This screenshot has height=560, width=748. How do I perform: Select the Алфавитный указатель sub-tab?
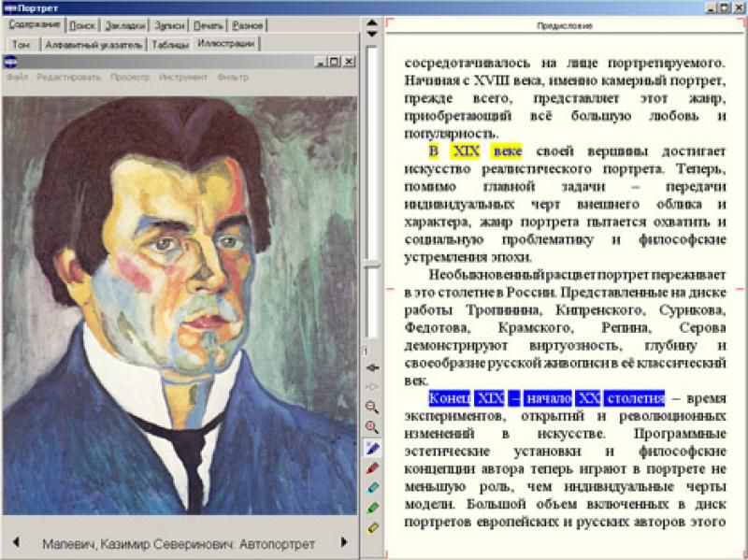[93, 44]
